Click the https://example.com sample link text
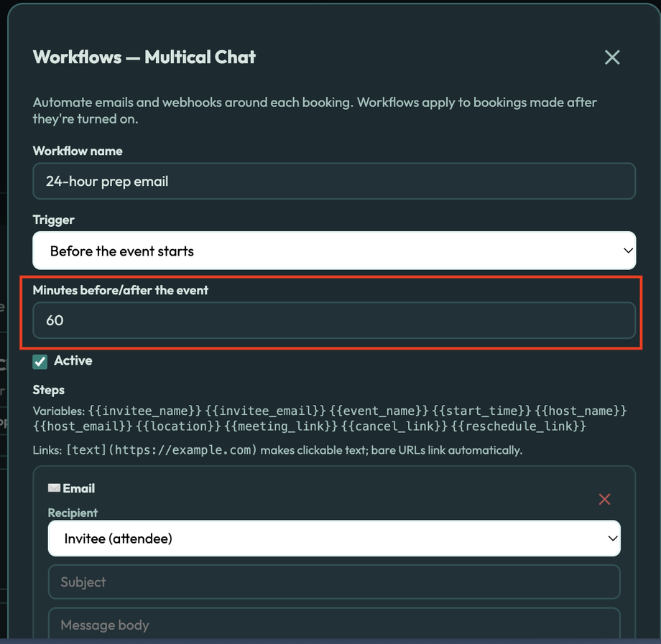The width and height of the screenshot is (661, 644). (x=182, y=450)
